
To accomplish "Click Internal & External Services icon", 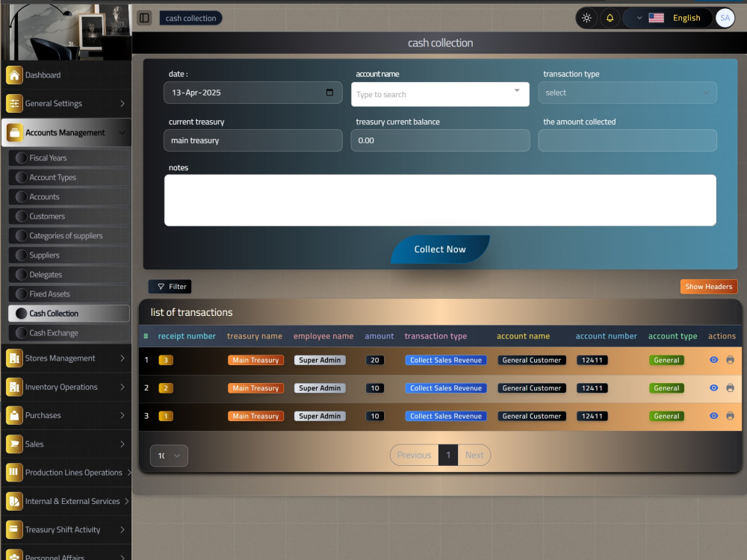I will 14,501.
